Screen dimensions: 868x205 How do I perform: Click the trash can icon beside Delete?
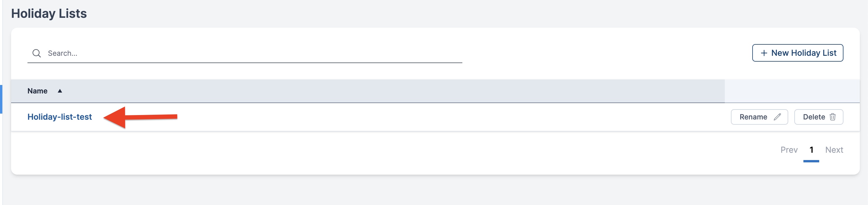833,117
